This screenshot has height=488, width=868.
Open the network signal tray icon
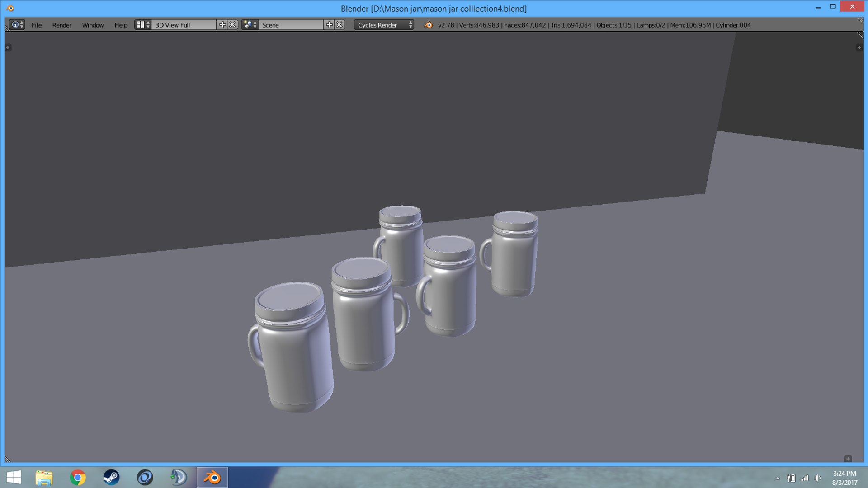pyautogui.click(x=804, y=478)
